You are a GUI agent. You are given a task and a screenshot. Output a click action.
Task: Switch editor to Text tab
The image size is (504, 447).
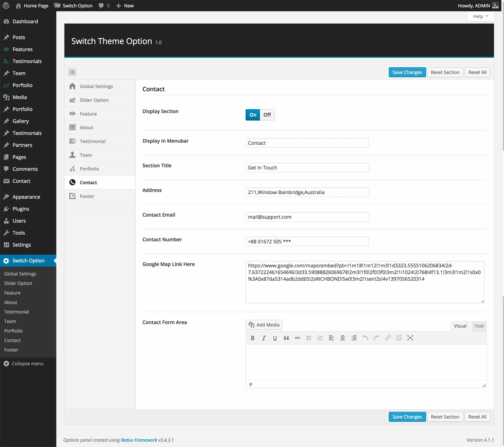(x=479, y=326)
